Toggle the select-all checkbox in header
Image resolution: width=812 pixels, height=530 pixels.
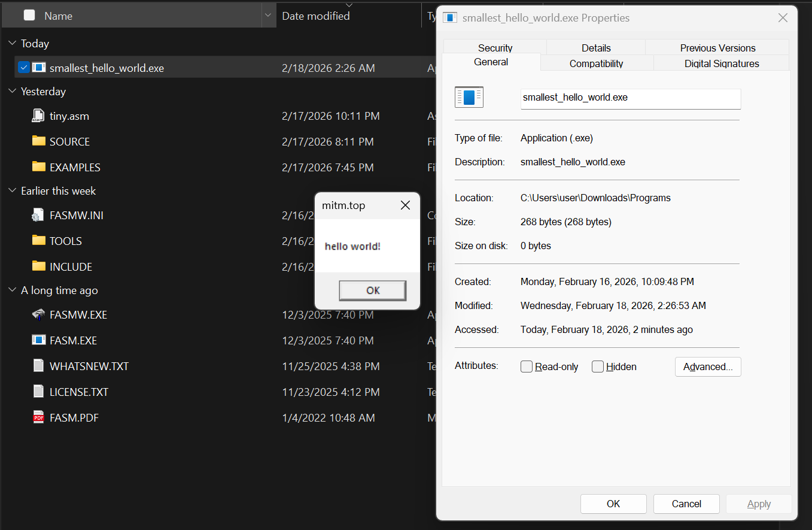pyautogui.click(x=29, y=16)
